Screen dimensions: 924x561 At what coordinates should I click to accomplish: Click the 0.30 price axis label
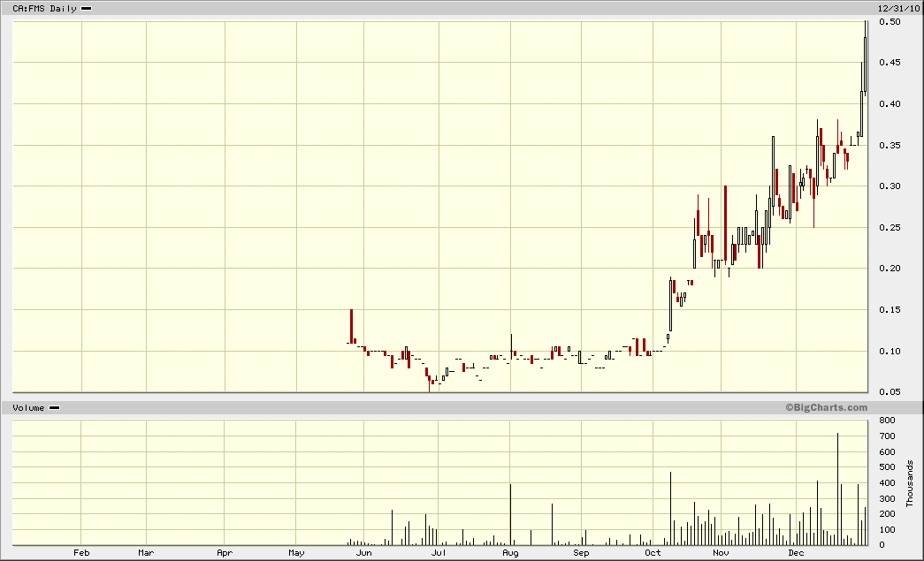coord(890,186)
